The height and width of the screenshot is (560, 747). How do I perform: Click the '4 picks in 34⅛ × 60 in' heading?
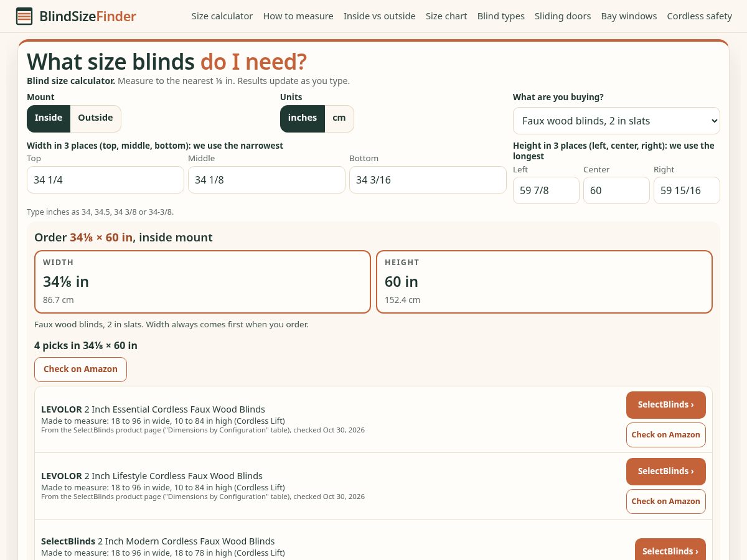86,345
